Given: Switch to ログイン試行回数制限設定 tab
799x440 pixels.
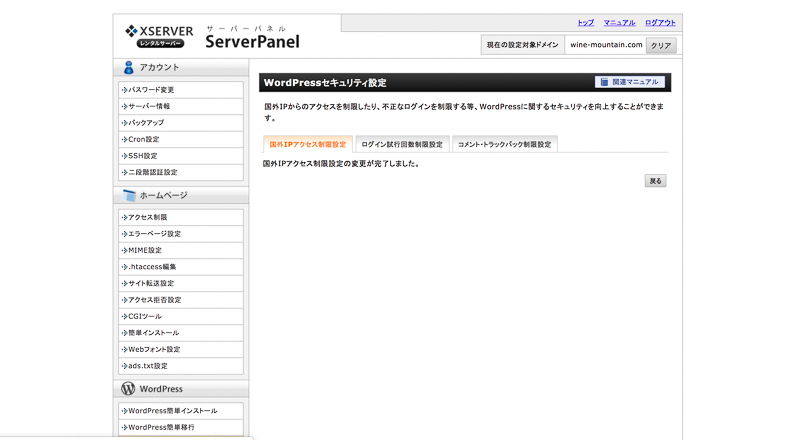Looking at the screenshot, I should [x=402, y=144].
